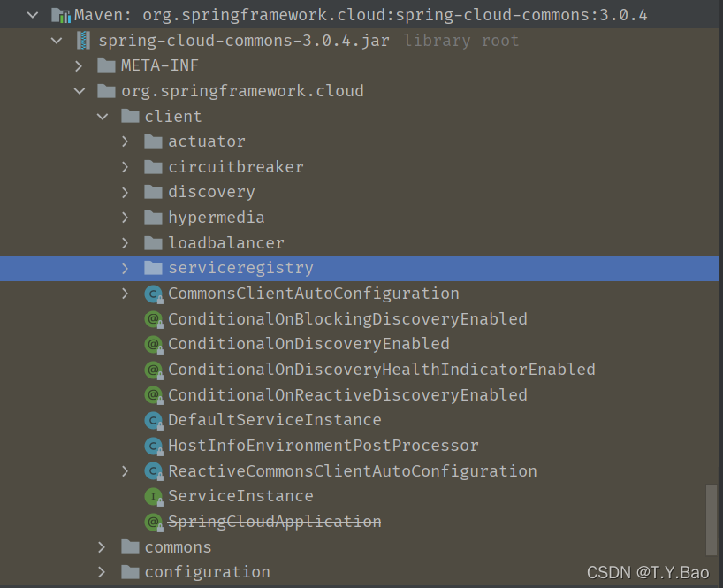Select 'ConditionalOnDiscoveryHealthIndicatorEnabled' annotation name
The height and width of the screenshot is (588, 723).
382,370
